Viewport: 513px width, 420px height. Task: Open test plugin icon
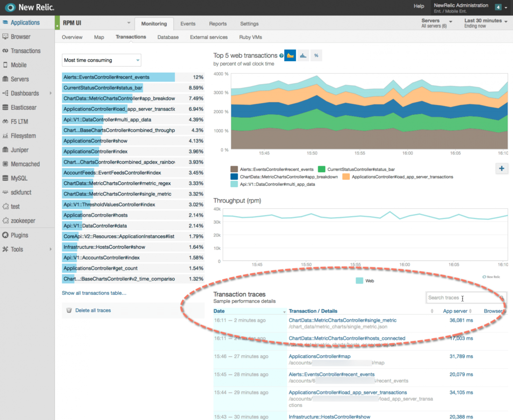tap(5, 207)
